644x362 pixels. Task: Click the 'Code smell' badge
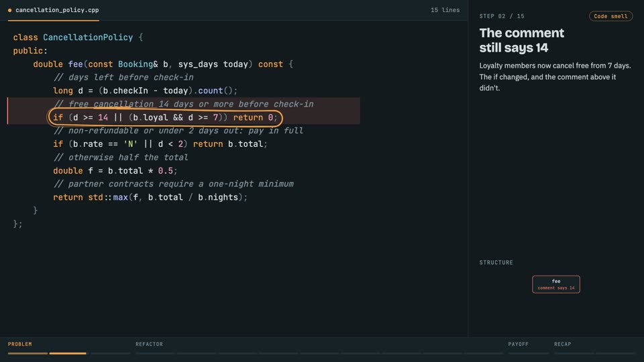(x=610, y=16)
